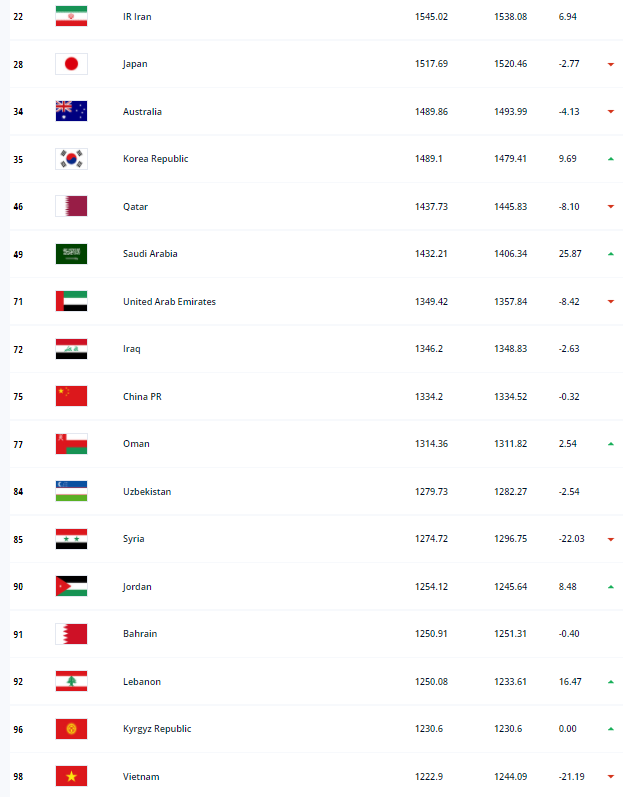
Task: Click the Korea Republic flag icon
Action: [71, 159]
